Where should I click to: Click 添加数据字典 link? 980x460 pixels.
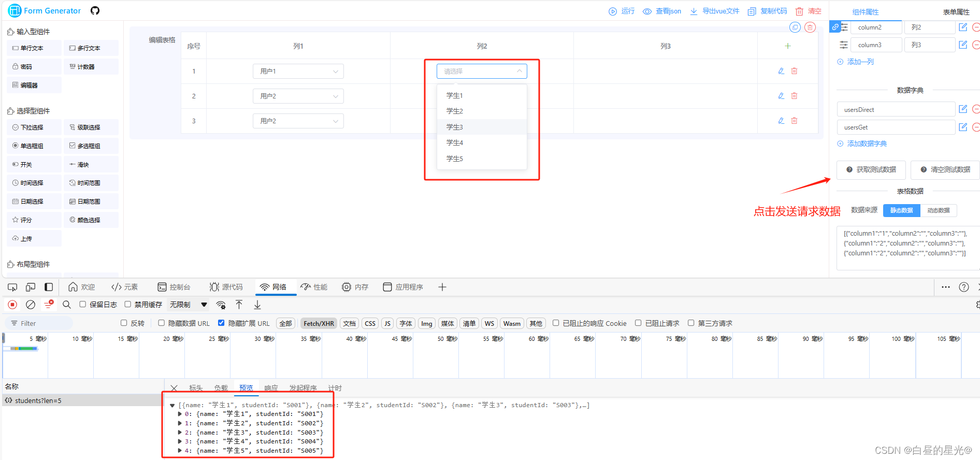pos(862,143)
